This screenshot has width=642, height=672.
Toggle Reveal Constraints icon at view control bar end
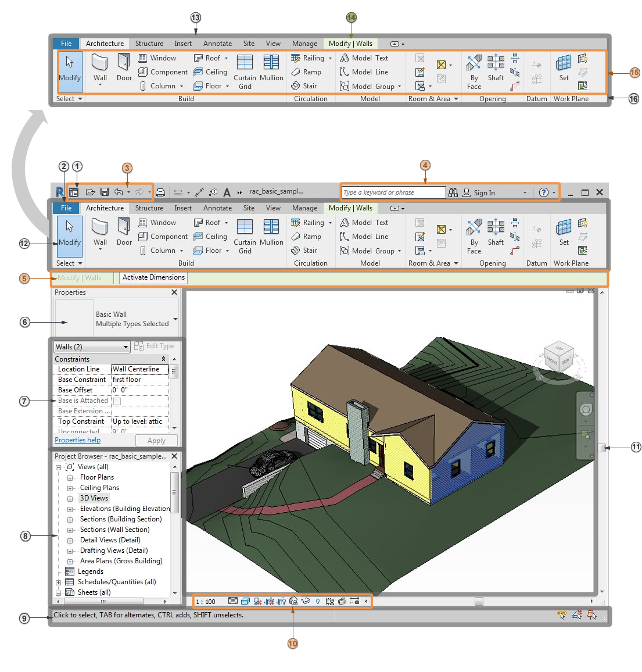[354, 601]
